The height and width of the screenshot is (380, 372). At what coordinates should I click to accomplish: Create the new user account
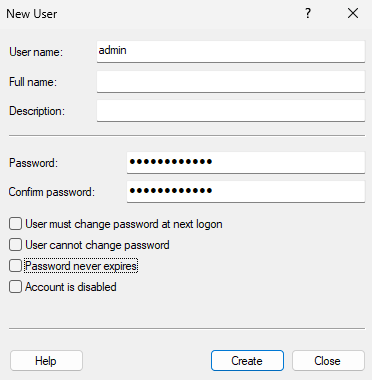tap(247, 361)
